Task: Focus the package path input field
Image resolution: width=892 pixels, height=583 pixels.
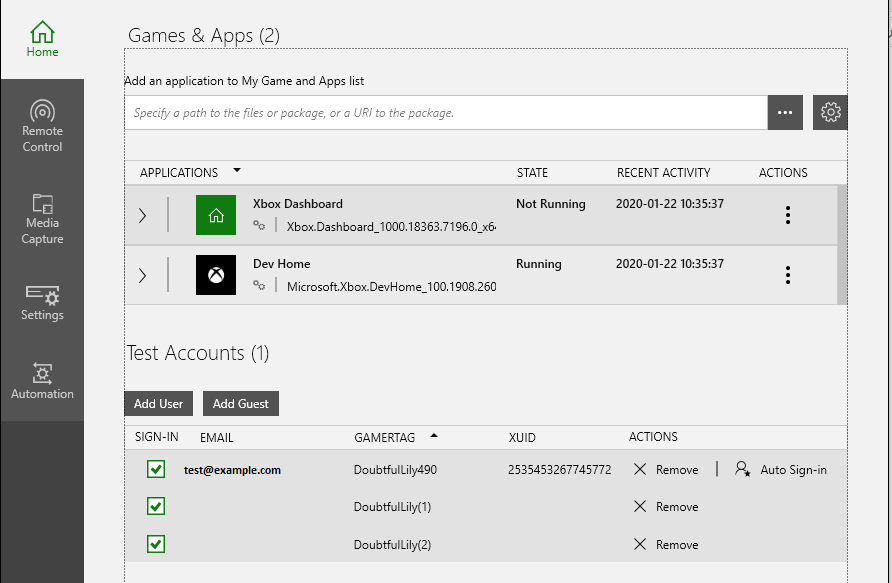Action: [446, 113]
